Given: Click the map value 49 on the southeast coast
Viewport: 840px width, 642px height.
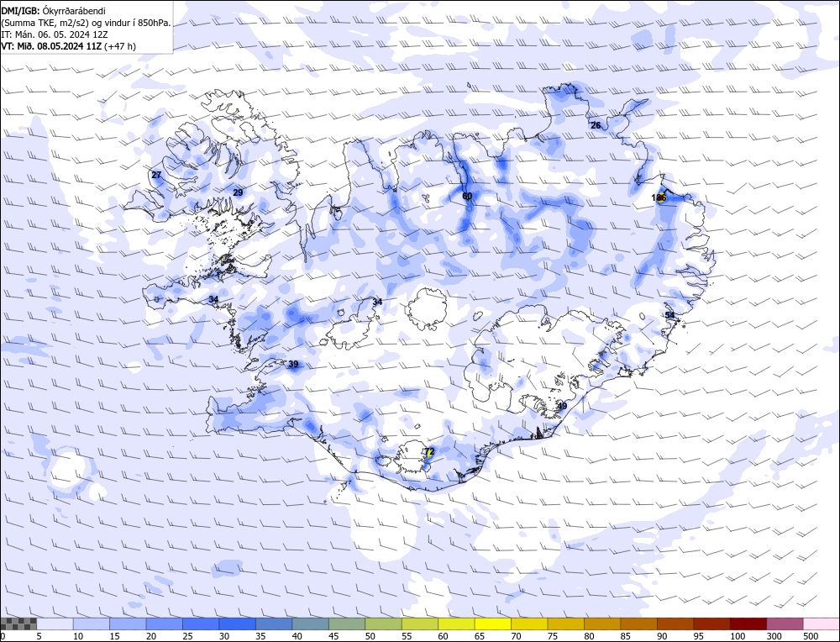Looking at the screenshot, I should click(x=562, y=406).
